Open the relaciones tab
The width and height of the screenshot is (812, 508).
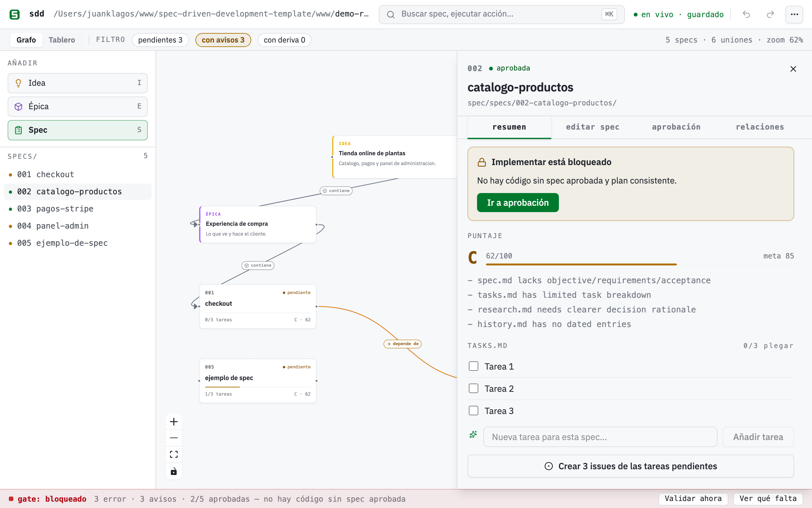760,127
